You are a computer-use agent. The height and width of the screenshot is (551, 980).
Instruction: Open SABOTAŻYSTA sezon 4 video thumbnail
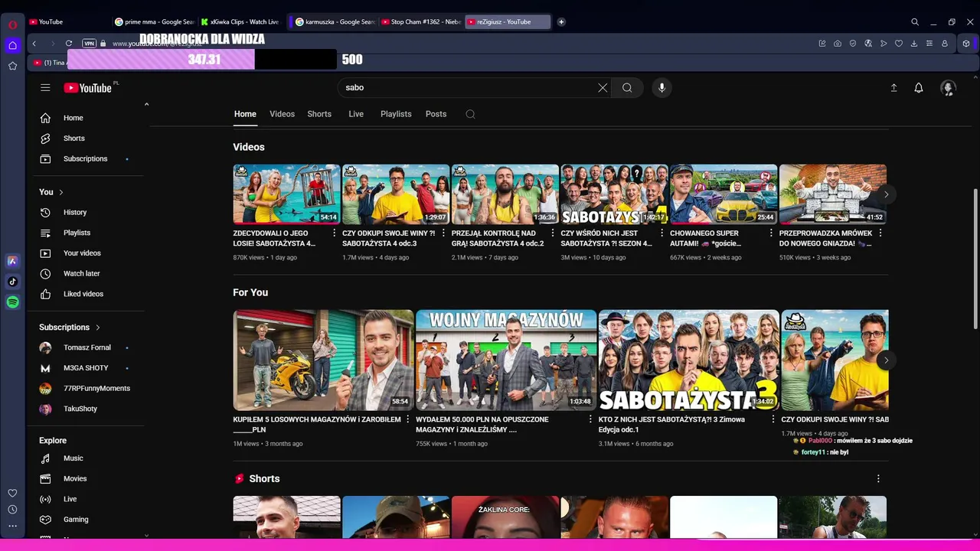tap(614, 194)
